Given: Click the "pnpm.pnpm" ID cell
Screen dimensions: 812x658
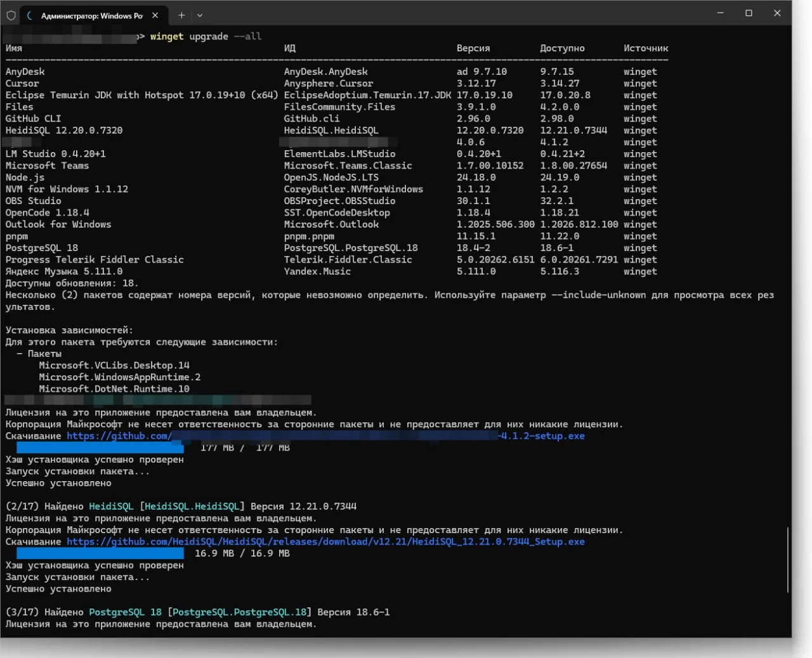Looking at the screenshot, I should [x=309, y=236].
